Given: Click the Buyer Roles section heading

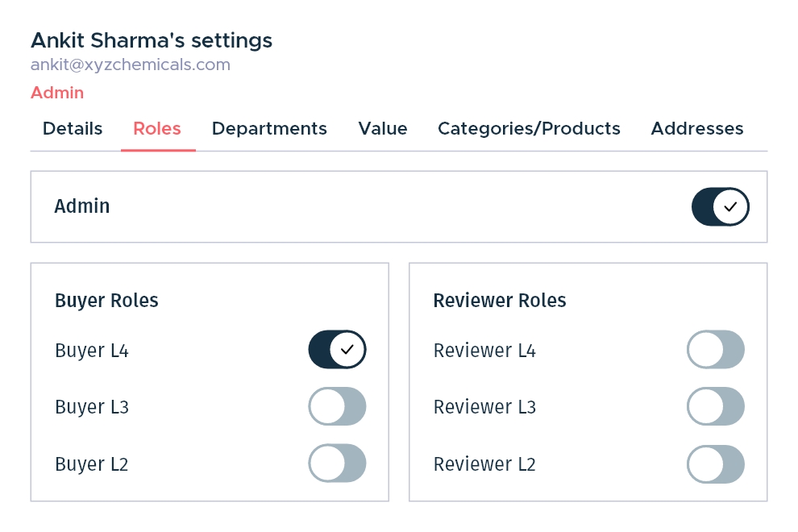Looking at the screenshot, I should [x=106, y=301].
